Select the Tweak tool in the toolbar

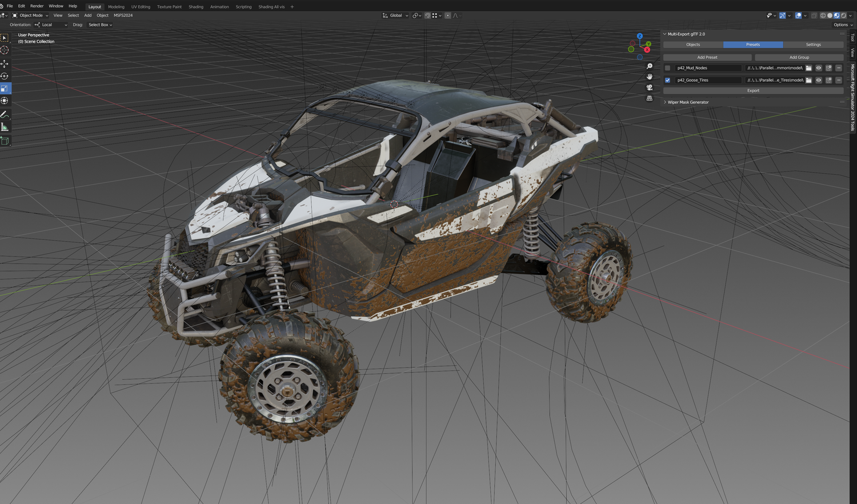click(5, 38)
